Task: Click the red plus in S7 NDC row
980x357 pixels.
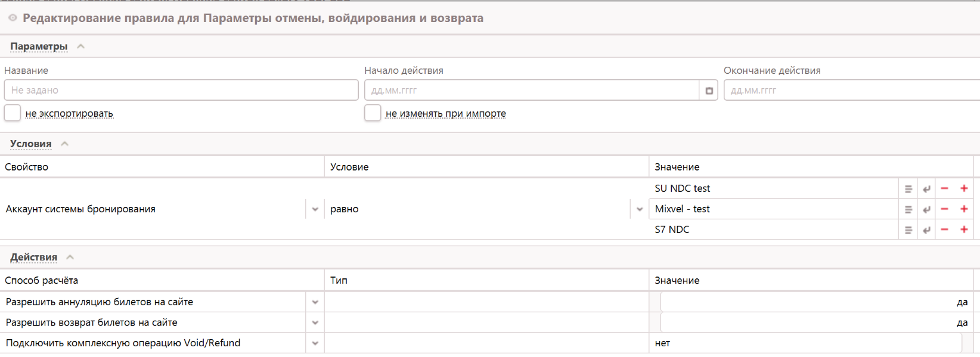Action: (x=964, y=229)
